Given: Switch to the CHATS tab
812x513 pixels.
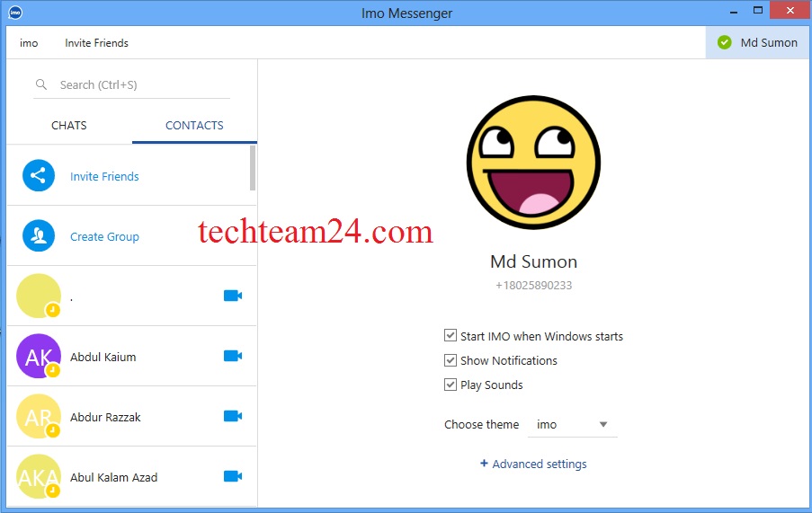Looking at the screenshot, I should pos(69,126).
